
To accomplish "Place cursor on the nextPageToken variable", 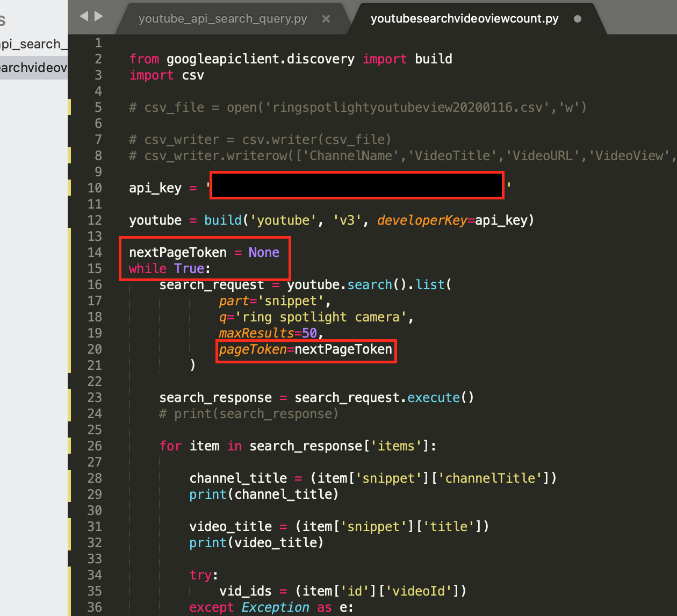I will coord(177,252).
